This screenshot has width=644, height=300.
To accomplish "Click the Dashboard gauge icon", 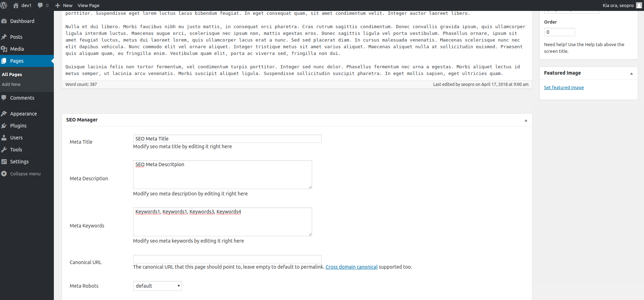I will click(x=4, y=21).
